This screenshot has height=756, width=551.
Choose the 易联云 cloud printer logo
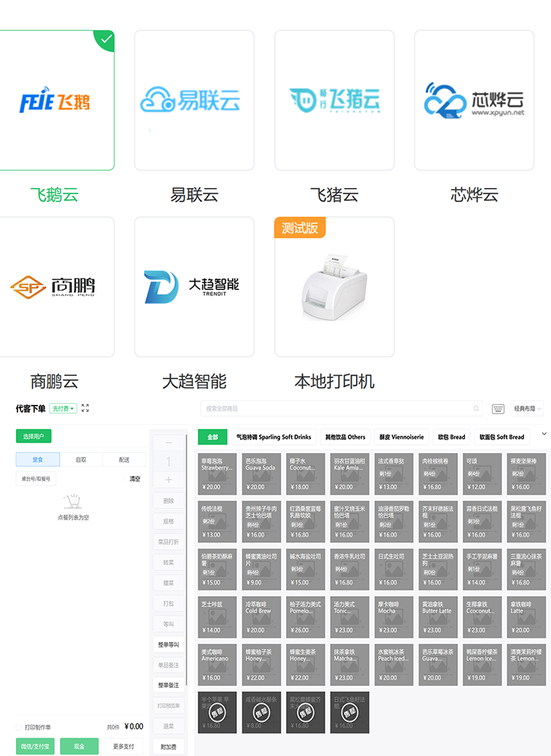click(194, 100)
